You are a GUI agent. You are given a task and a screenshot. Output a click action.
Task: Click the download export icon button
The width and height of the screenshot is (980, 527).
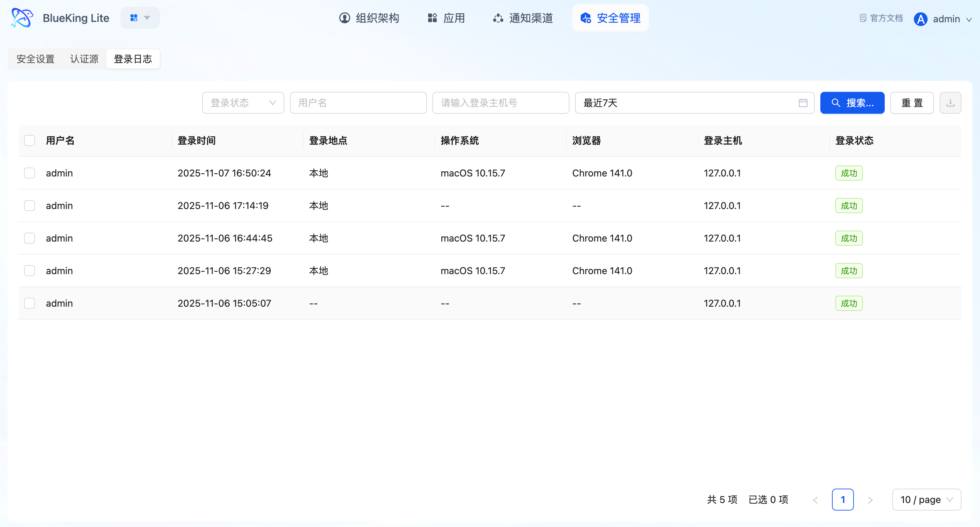coord(950,103)
